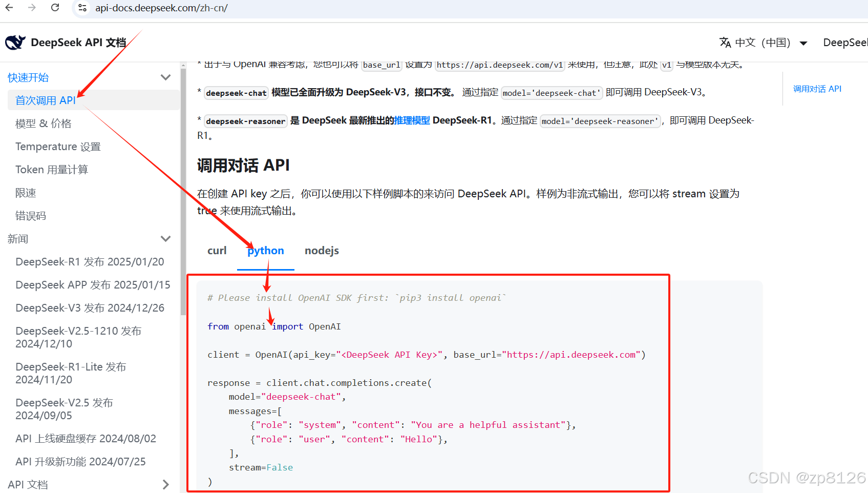Image resolution: width=868 pixels, height=493 pixels.
Task: Open API 上线硬盘缓存 2024/08/02 news
Action: (x=86, y=439)
